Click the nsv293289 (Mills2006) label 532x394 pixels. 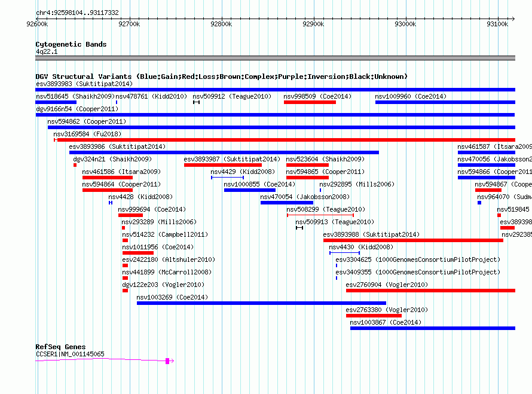click(159, 222)
